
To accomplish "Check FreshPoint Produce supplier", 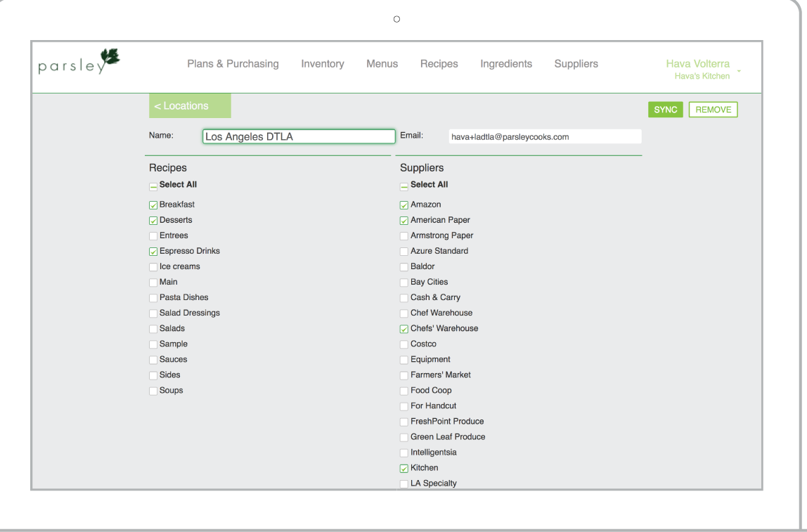I will click(x=404, y=422).
